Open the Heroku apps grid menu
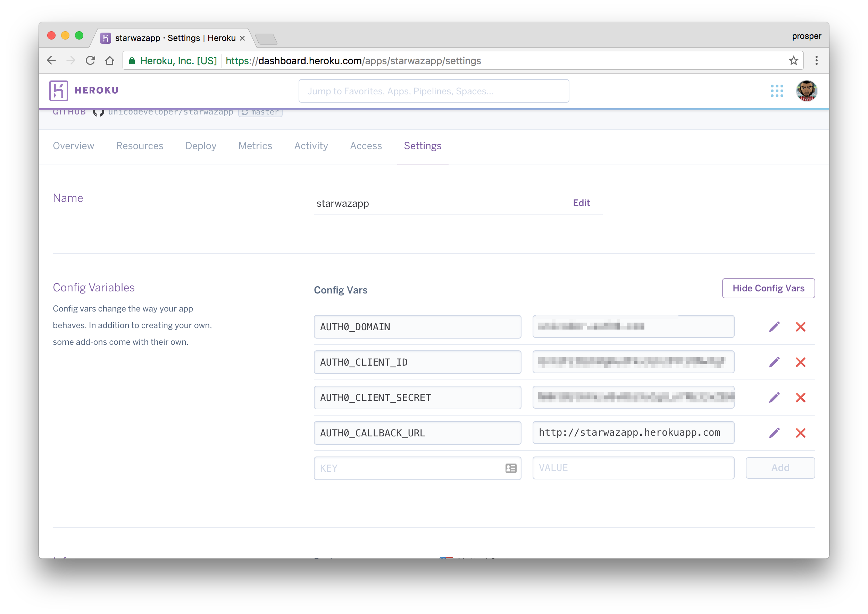The image size is (868, 614). click(777, 91)
